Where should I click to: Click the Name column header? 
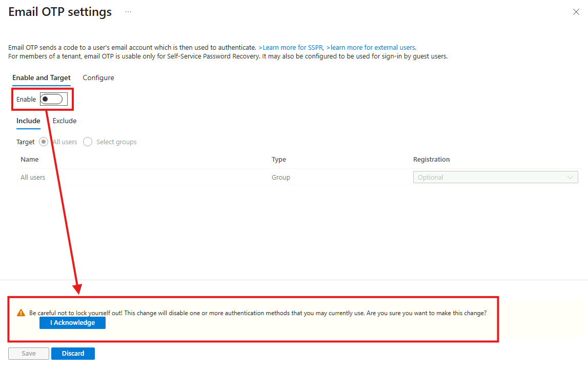[x=30, y=160]
